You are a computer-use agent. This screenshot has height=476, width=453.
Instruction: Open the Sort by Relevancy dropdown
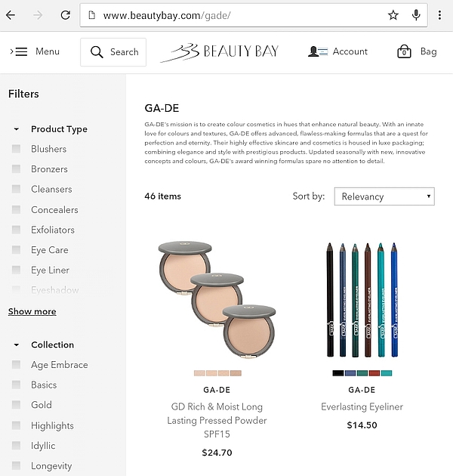(384, 196)
